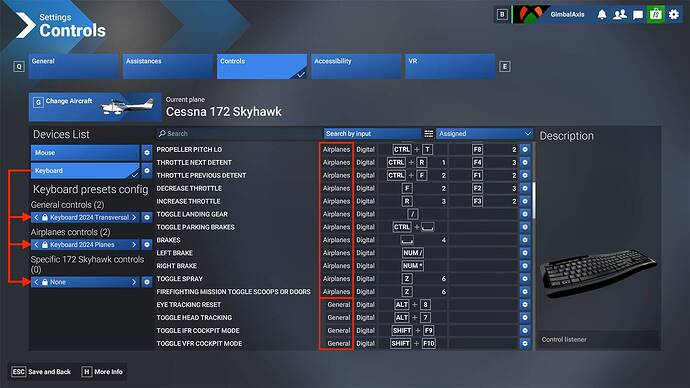
Task: Open gear for the None specific preset
Action: click(147, 282)
